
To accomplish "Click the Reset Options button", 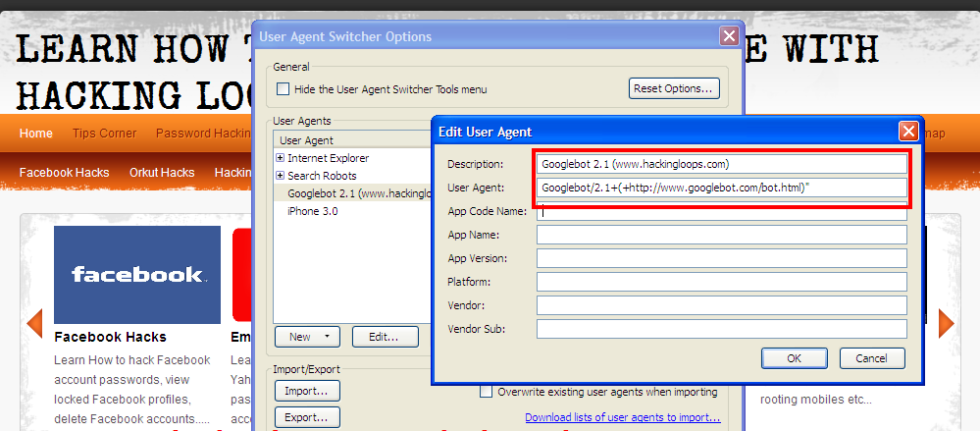I will (x=673, y=88).
